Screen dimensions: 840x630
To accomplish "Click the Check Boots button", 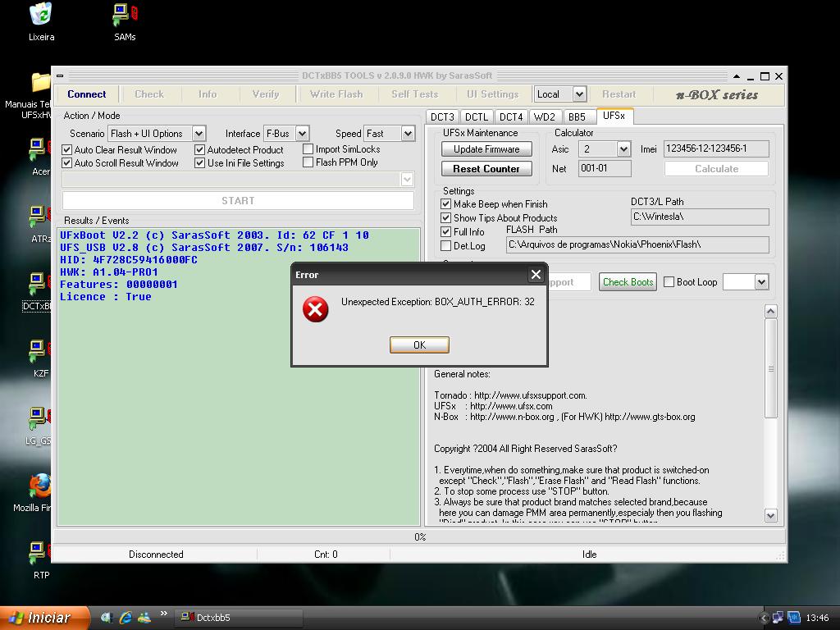I will 628,282.
